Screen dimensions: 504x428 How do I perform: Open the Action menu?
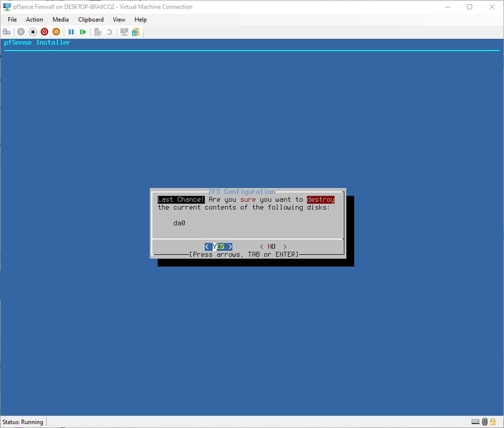[x=35, y=20]
